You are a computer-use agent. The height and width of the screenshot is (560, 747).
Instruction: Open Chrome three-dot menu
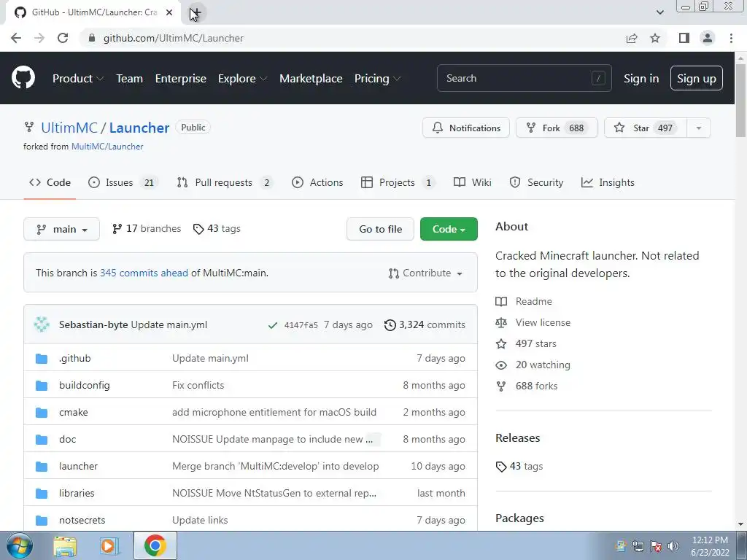pos(731,38)
